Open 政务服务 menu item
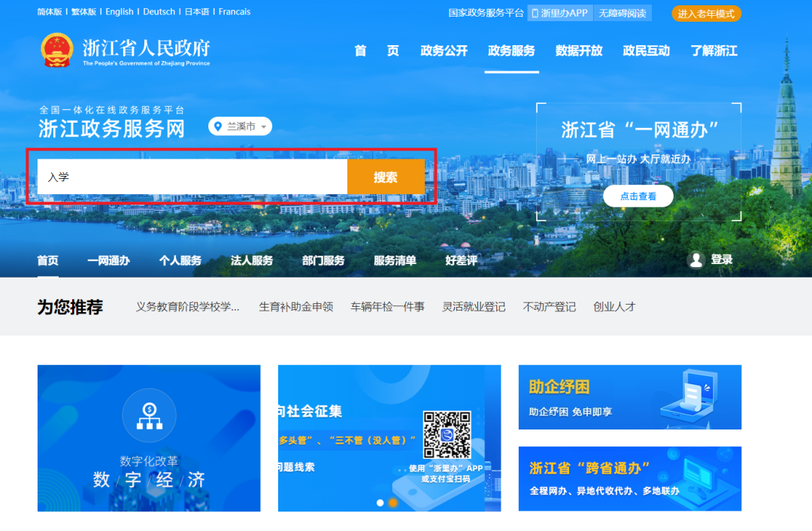Image resolution: width=812 pixels, height=531 pixels. tap(512, 51)
